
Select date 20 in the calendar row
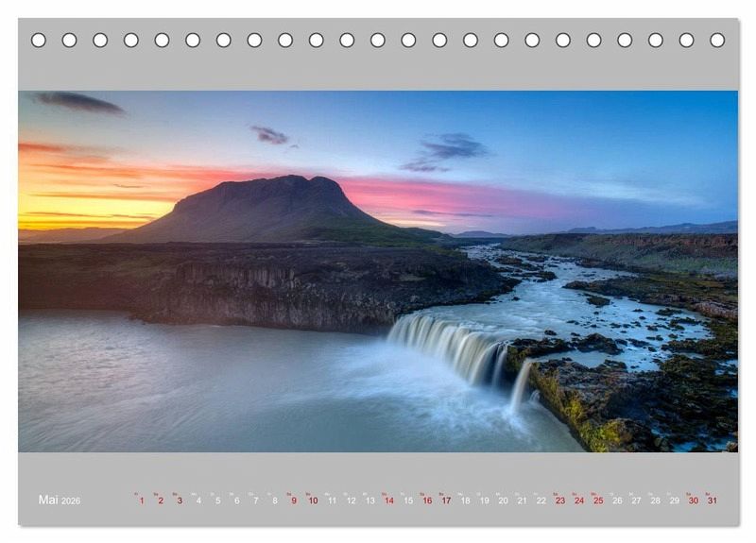504,501
